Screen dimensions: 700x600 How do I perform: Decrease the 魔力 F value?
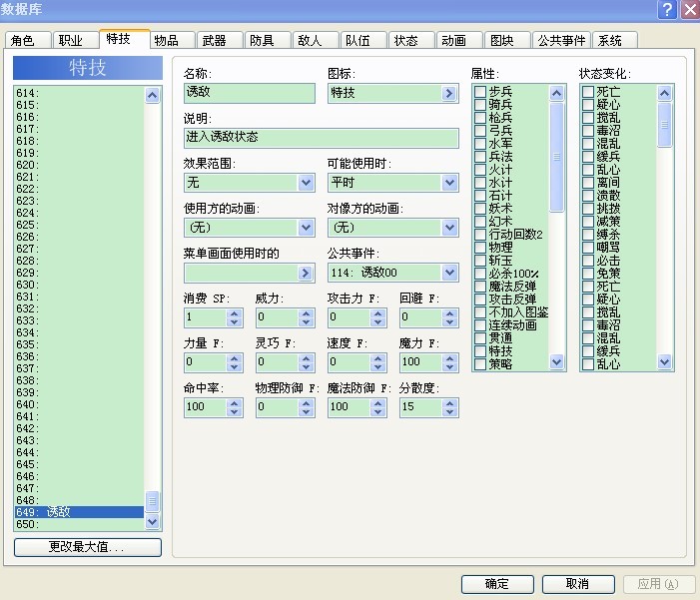click(449, 367)
